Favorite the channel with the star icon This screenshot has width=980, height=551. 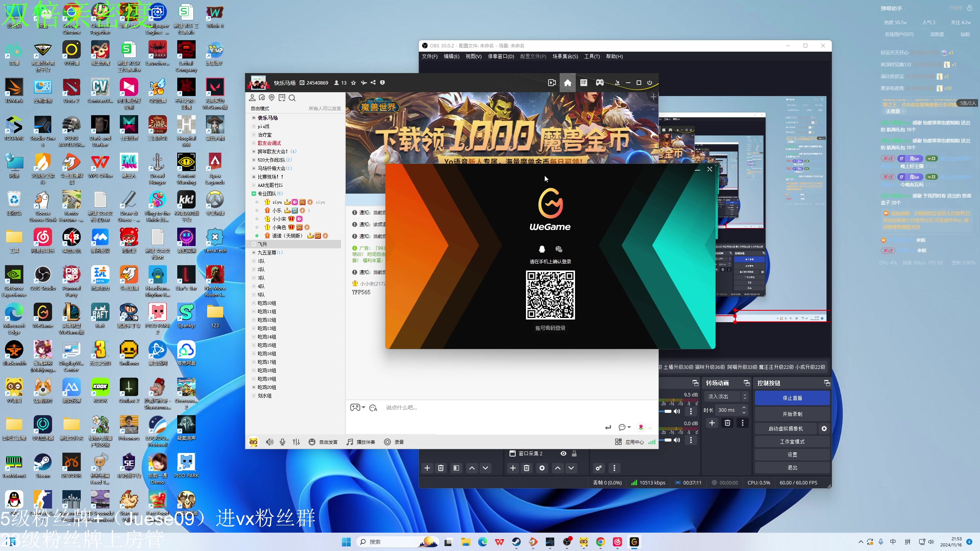353,83
